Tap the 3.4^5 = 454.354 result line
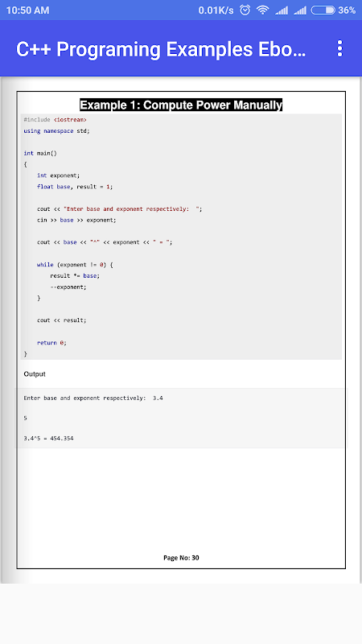362x644 pixels. [48, 438]
